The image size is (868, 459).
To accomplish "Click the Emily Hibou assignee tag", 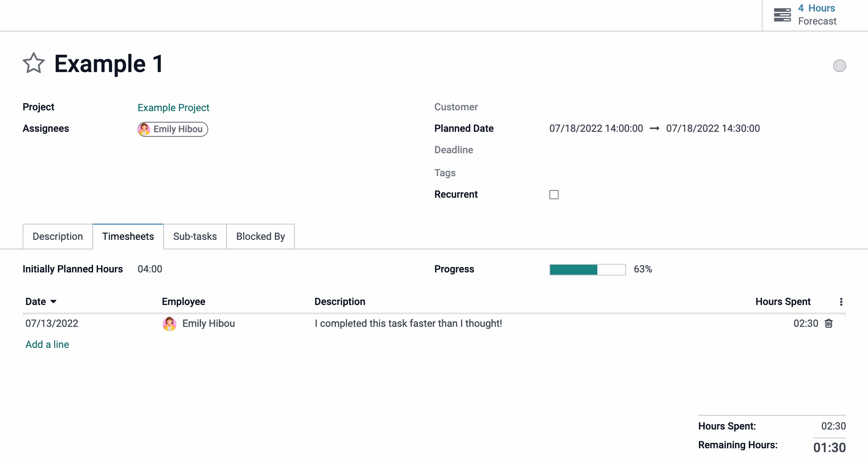I will (173, 129).
